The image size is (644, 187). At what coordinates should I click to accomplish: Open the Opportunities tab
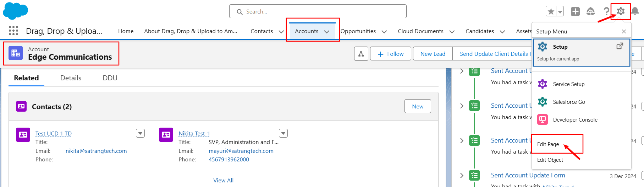pos(358,31)
